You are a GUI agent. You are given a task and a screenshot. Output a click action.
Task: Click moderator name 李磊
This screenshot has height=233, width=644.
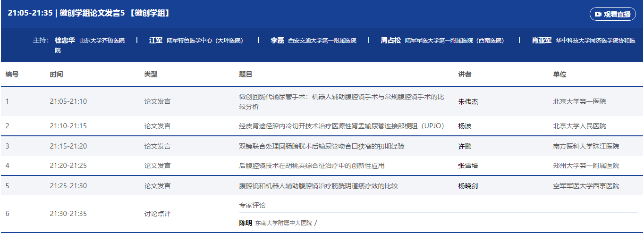coord(277,41)
